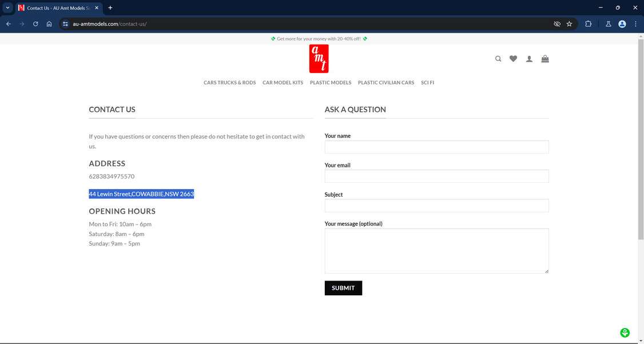This screenshot has height=344, width=644.
Task: Open the Chrome labs flask icon
Action: [609, 24]
